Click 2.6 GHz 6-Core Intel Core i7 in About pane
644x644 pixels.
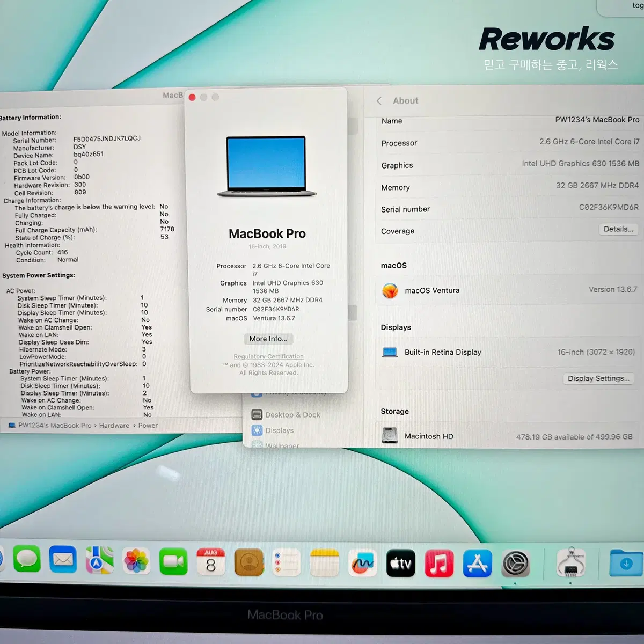[589, 142]
